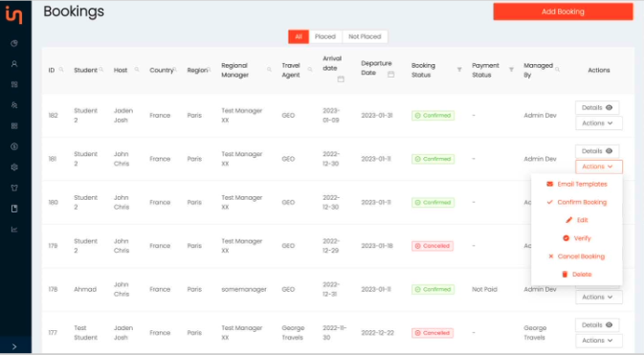The width and height of the screenshot is (644, 355).
Task: Choose Cancel Booking from the actions menu
Action: click(577, 256)
